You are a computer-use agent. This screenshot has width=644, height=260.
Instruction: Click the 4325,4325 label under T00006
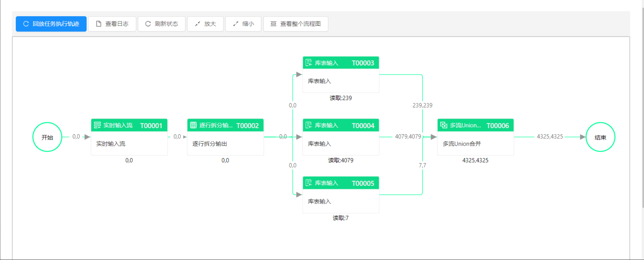(x=475, y=160)
